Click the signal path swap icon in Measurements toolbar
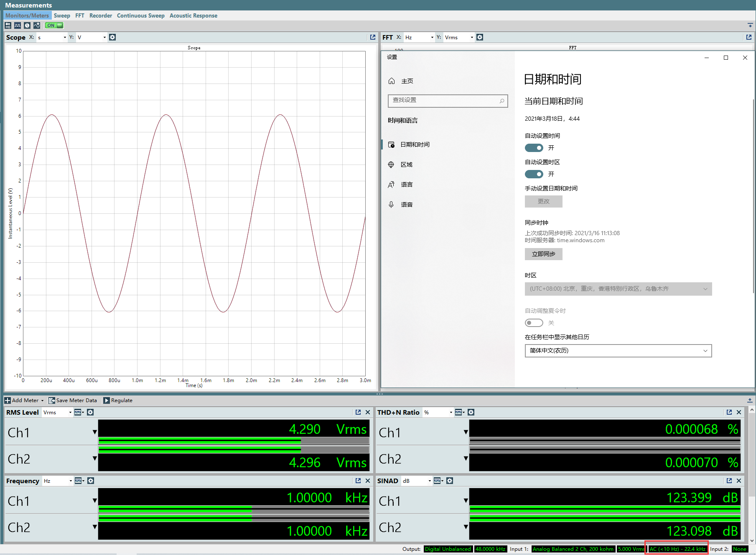 coord(8,25)
